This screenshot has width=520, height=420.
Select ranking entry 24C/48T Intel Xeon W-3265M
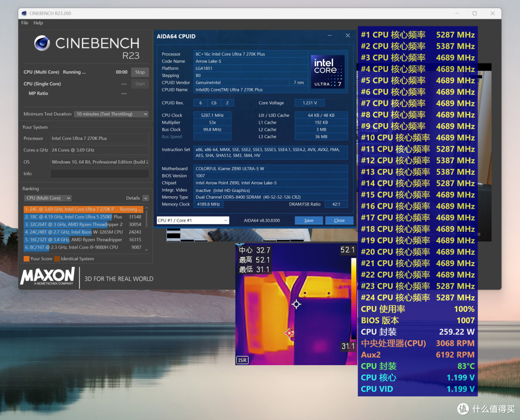click(x=83, y=232)
